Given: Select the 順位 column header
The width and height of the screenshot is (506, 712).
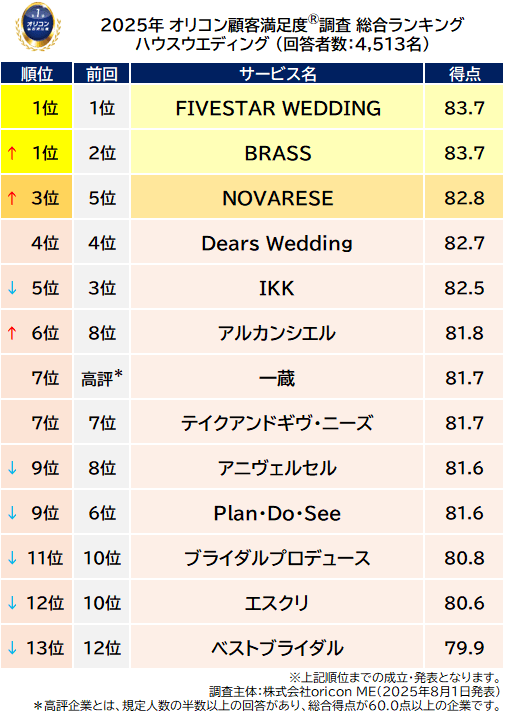Looking at the screenshot, I should [36, 73].
